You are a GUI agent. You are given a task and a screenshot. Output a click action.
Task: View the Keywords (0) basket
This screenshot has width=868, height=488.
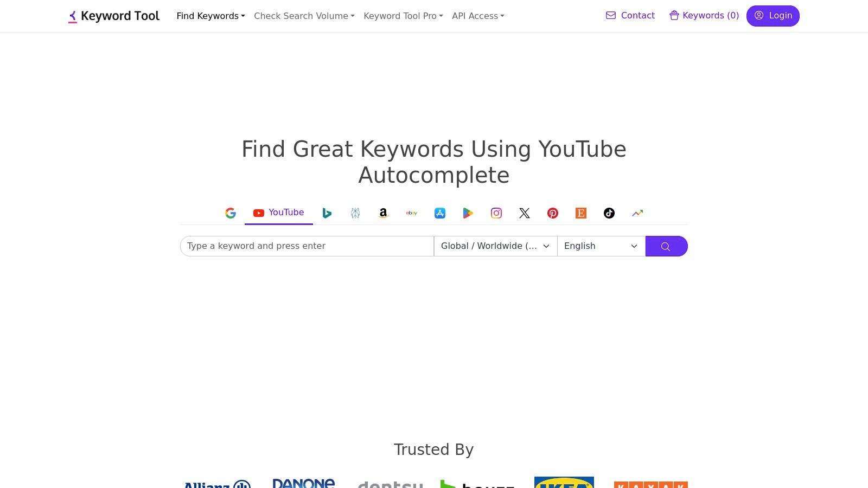[704, 15]
